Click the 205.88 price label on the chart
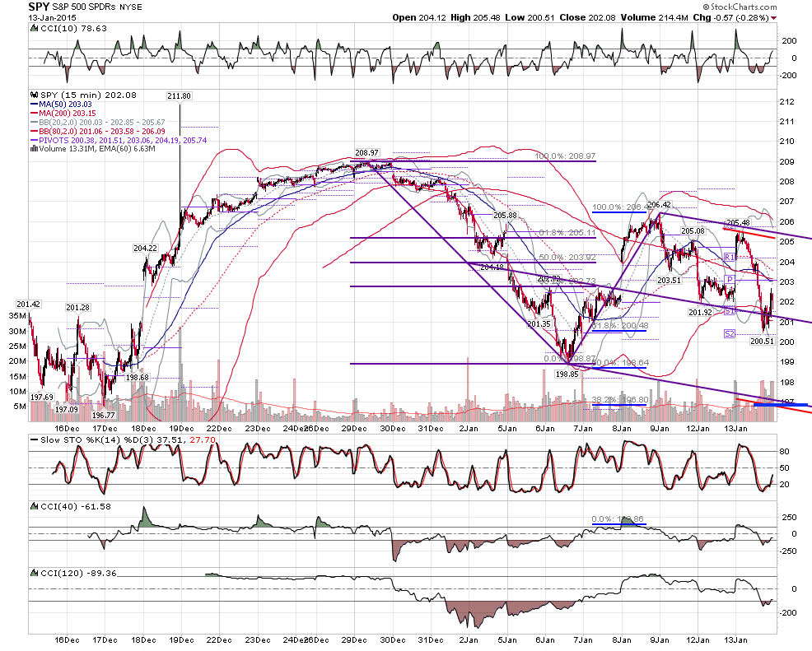Viewport: 812px width, 651px height. click(505, 216)
